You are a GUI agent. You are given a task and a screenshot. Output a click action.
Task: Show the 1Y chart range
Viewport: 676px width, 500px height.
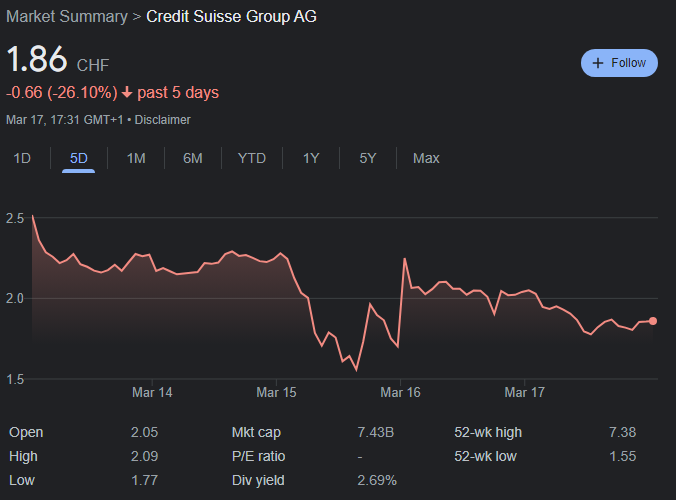coord(311,158)
